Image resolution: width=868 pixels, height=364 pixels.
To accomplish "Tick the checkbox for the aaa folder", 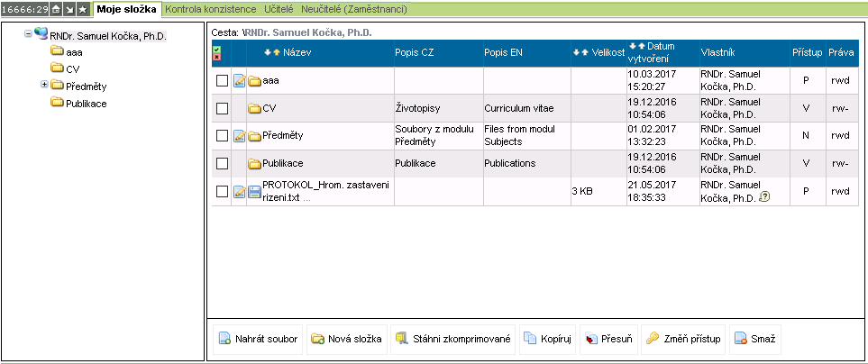I will pos(222,81).
